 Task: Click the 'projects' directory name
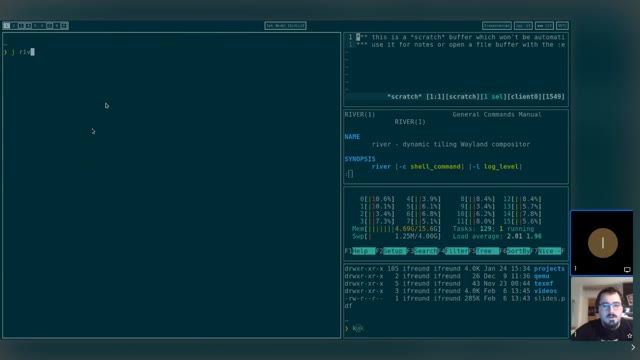[x=549, y=269]
